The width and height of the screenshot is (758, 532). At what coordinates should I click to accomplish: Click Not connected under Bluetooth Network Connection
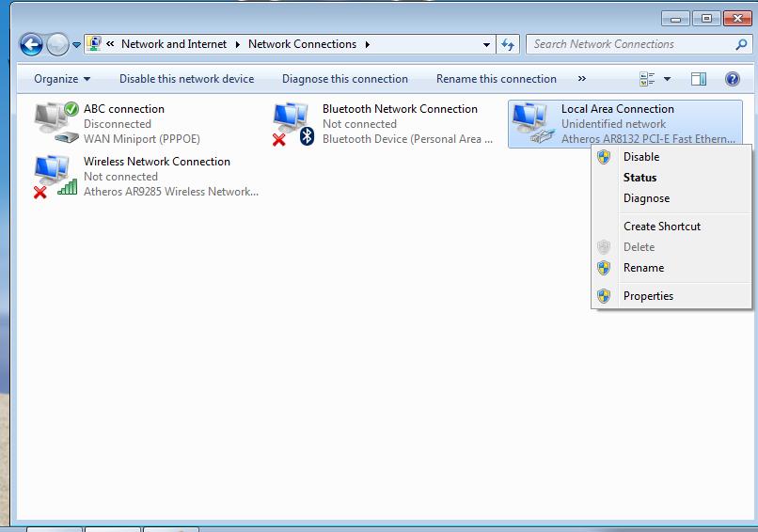[x=359, y=124]
